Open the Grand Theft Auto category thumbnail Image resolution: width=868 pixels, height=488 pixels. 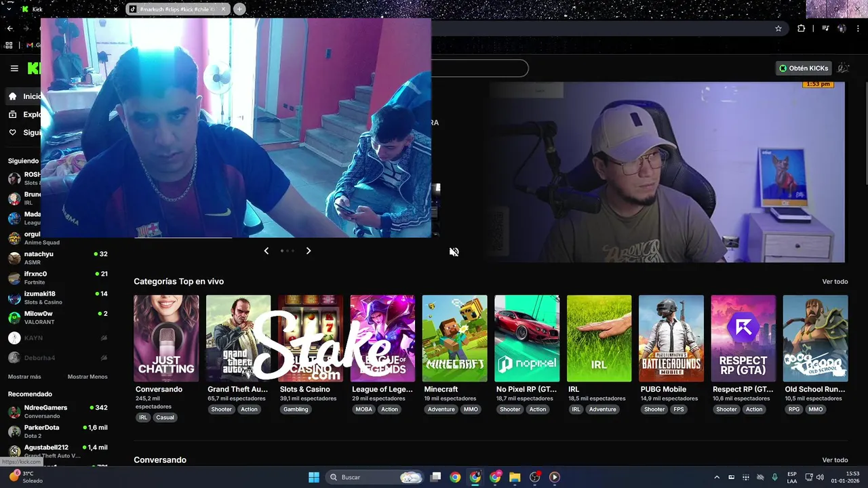(238, 338)
